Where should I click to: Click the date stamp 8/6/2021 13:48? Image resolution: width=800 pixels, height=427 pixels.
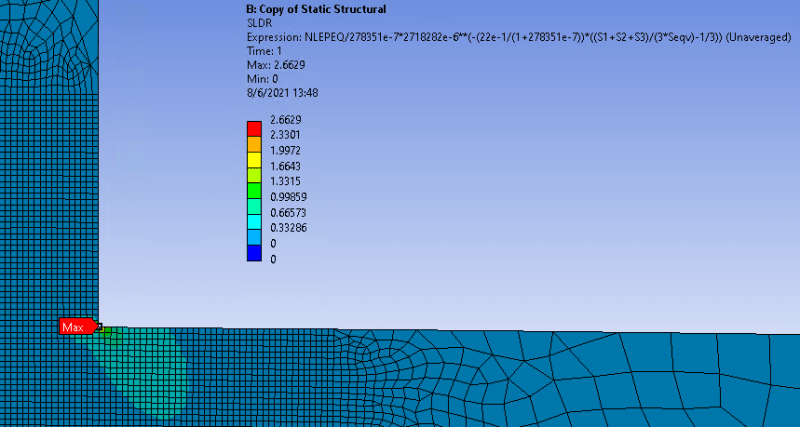(283, 93)
